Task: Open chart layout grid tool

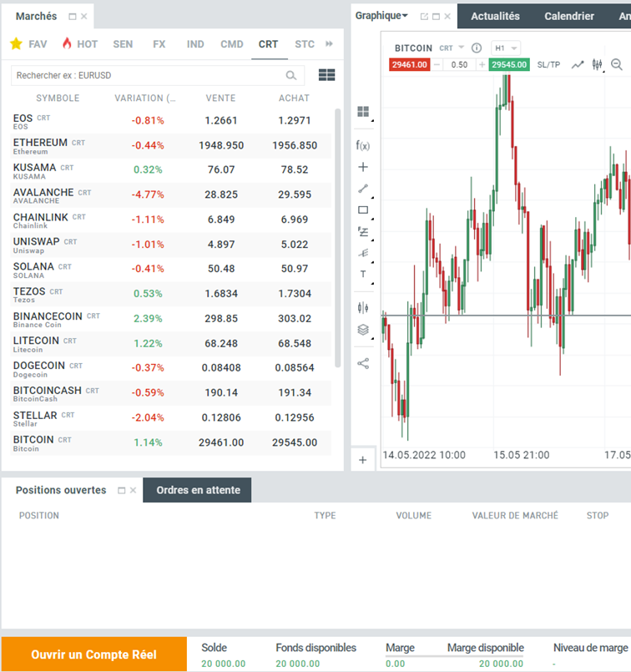Action: (363, 112)
